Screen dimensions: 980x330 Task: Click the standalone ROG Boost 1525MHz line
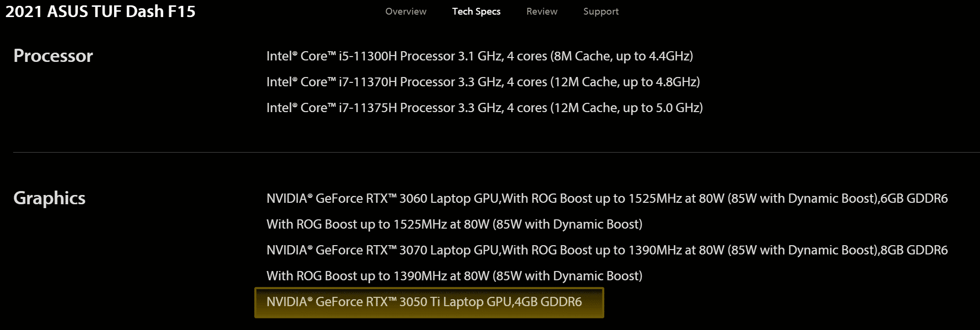pos(454,224)
